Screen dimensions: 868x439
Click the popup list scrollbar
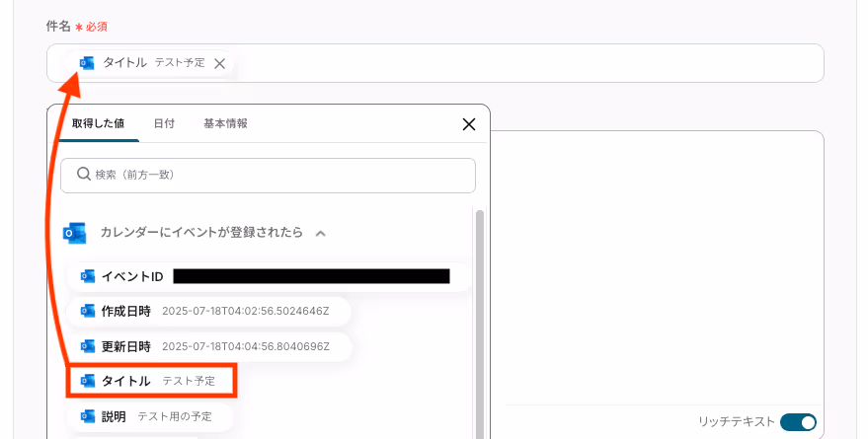click(x=479, y=324)
